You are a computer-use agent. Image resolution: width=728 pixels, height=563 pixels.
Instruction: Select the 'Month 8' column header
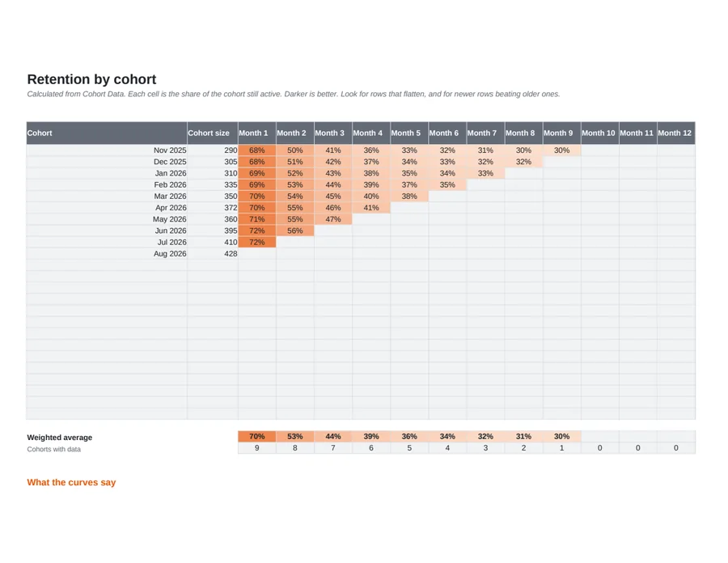point(523,133)
